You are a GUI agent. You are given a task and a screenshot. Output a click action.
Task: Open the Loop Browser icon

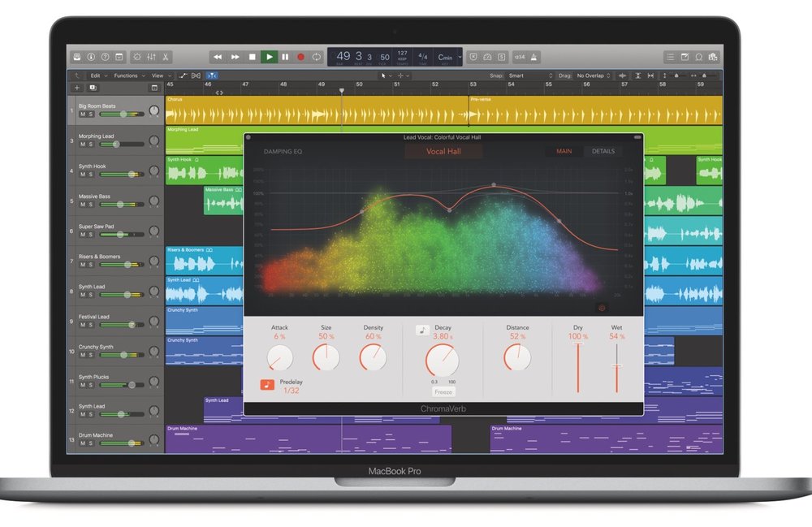[x=698, y=57]
